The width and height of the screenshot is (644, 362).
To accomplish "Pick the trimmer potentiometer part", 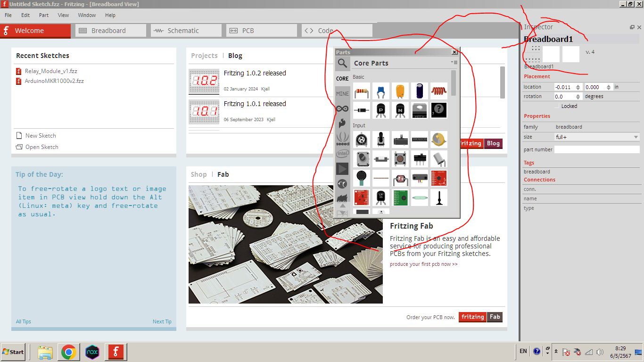I will pyautogui.click(x=362, y=140).
